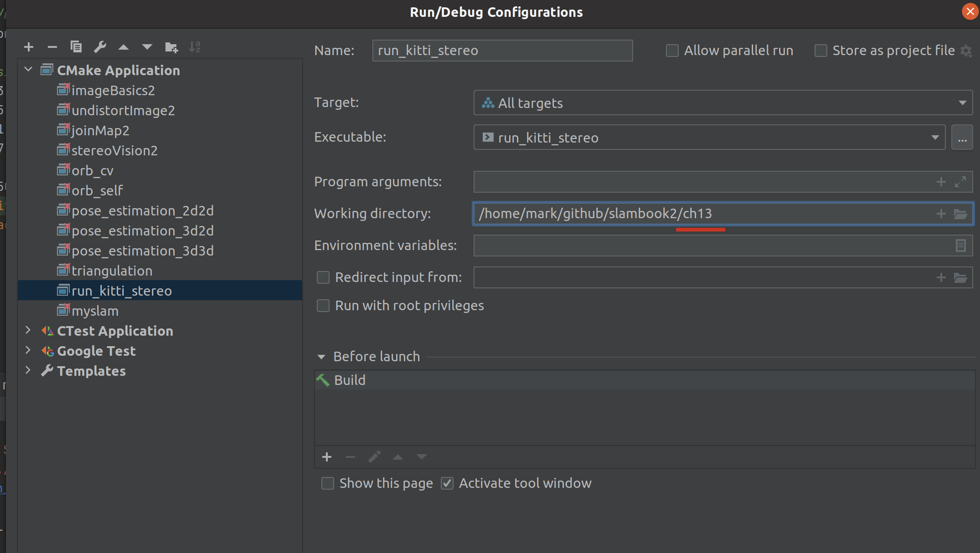Screen dimensions: 980x553
Task: Expand the CTest Application group
Action: point(28,330)
